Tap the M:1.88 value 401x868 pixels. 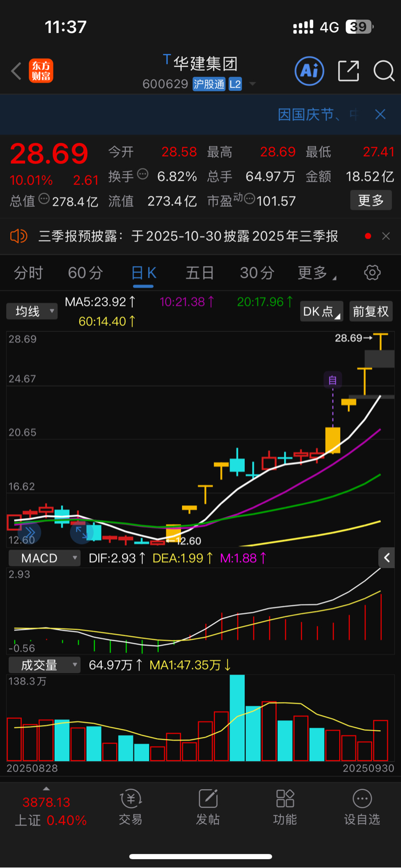tap(243, 558)
